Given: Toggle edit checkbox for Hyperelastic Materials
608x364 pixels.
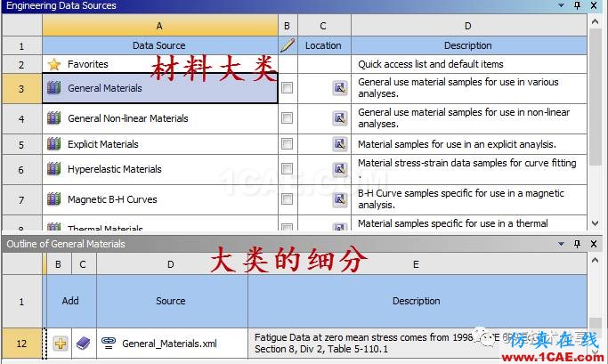Looking at the screenshot, I should click(x=287, y=168).
